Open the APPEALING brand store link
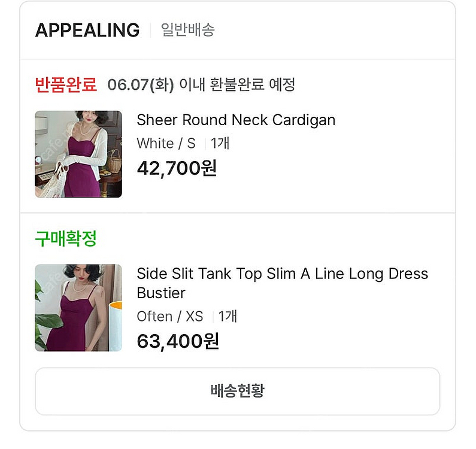The width and height of the screenshot is (476, 449). (x=87, y=30)
